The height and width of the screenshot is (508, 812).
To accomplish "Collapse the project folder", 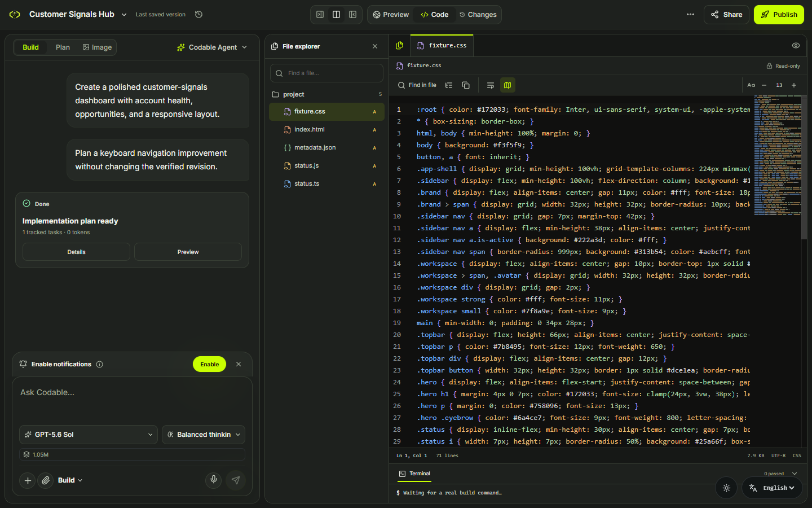I will (326, 94).
